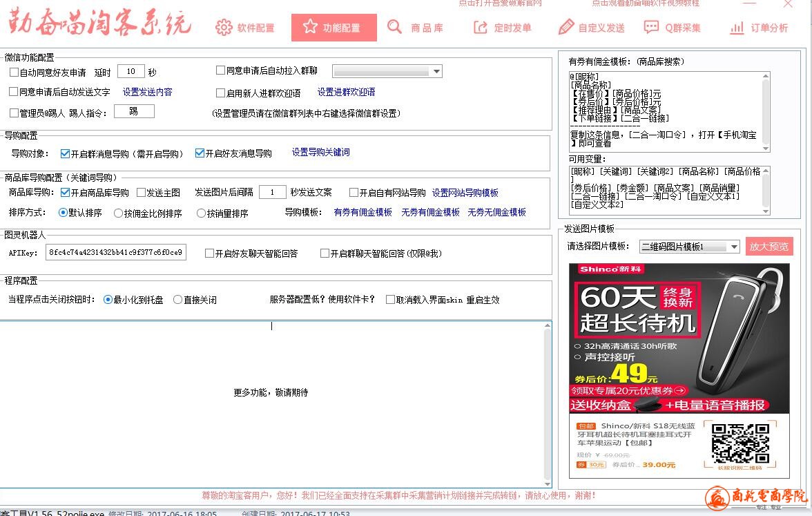Viewport: 812px width, 516px height.
Task: Expand the 二维码图片模板1 dropdown
Action: coord(733,247)
